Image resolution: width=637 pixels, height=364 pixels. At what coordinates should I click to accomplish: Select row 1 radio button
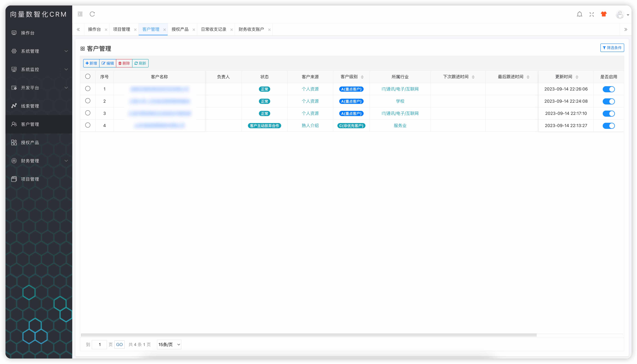coord(88,88)
